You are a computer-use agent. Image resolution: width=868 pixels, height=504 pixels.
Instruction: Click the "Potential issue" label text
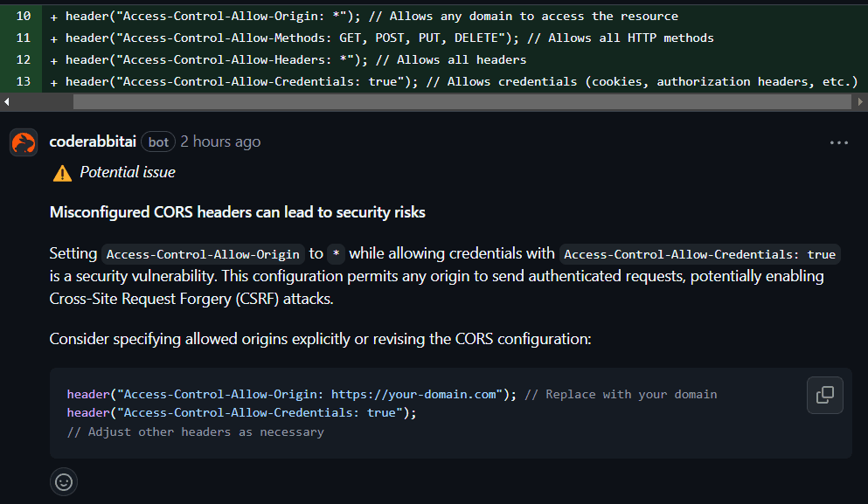click(128, 173)
